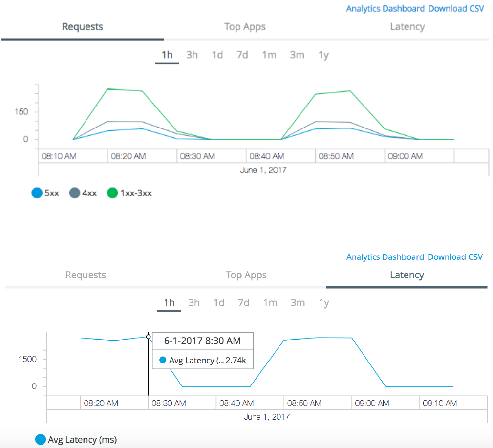Image resolution: width=493 pixels, height=448 pixels.
Task: Download CSV from the lower latency panel
Action: tap(455, 257)
